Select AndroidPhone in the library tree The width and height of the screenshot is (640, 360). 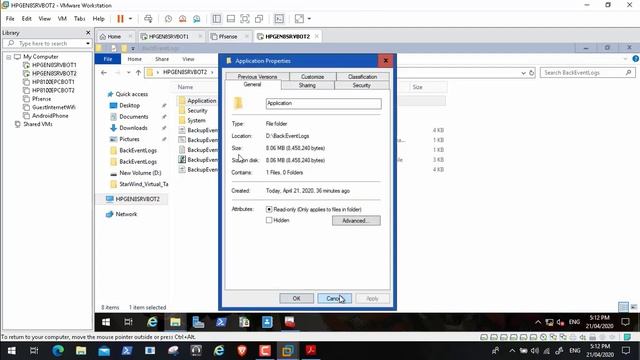tap(50, 116)
